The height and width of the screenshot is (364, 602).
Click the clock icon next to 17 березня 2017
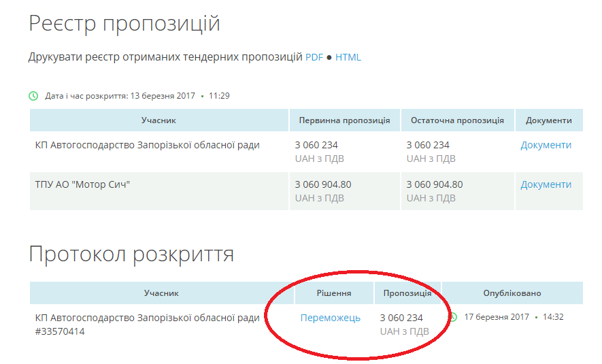[x=454, y=317]
